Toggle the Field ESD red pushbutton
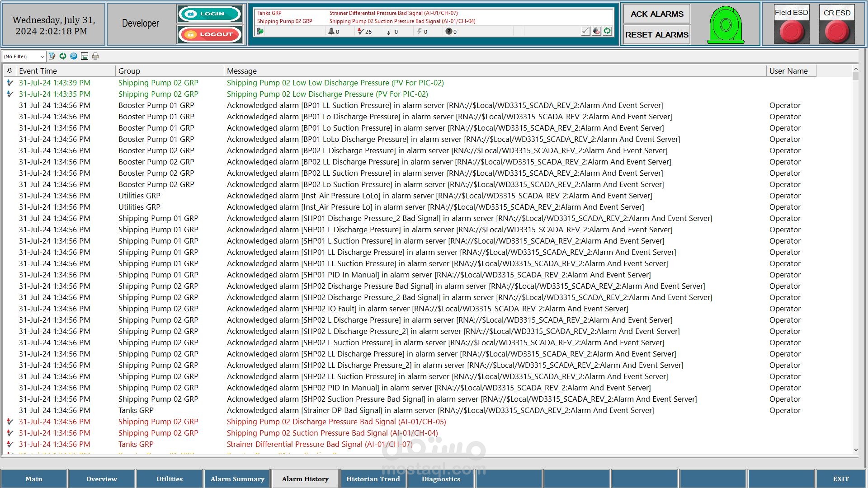 tap(792, 32)
